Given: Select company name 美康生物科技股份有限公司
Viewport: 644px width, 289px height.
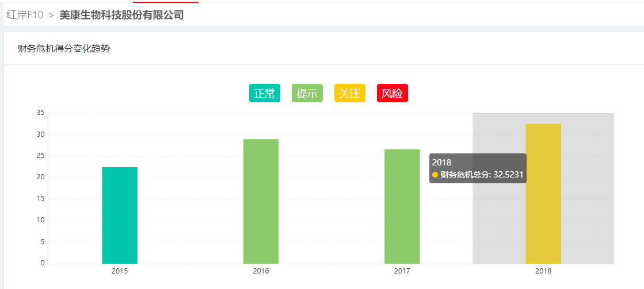Looking at the screenshot, I should tap(121, 15).
